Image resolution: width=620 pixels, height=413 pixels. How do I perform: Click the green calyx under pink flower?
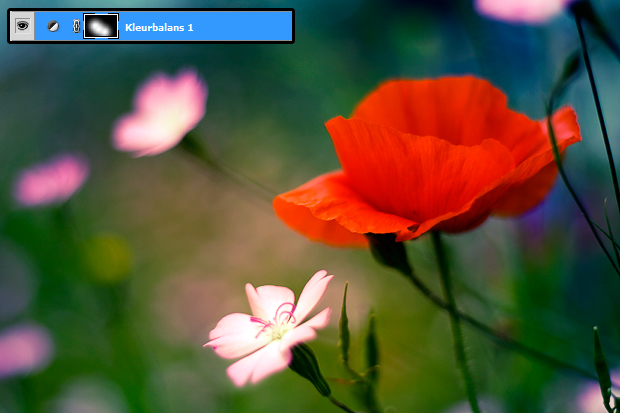coord(309,366)
